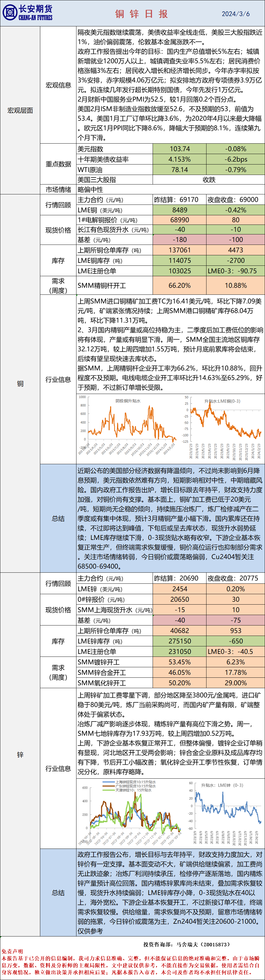Screen dimensions: 265x980
Task: Click the copper 基差 value -180
Action: coord(180,240)
